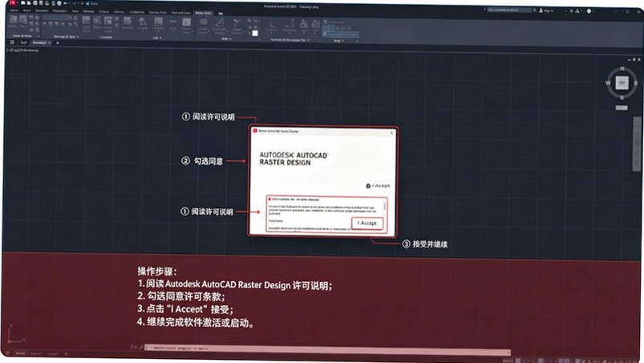Screen dimensions: 644x363
Task: Open the Help question mark icon
Action: [x=589, y=11]
